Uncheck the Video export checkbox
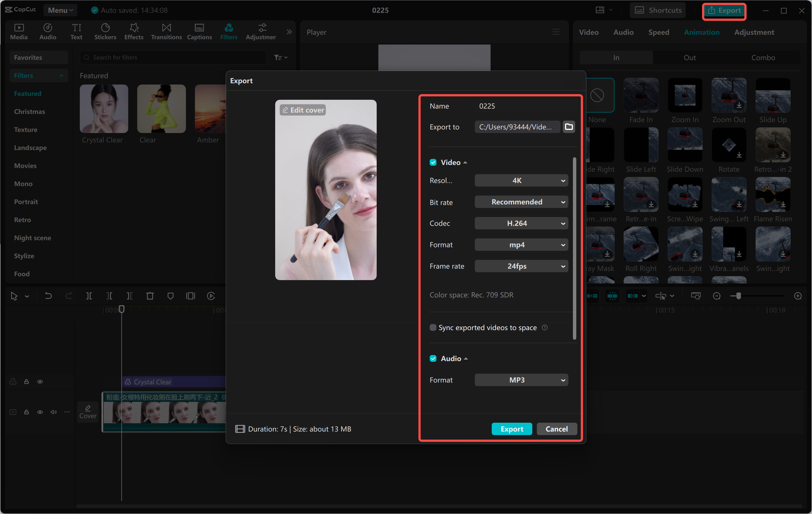This screenshot has height=514, width=812. (433, 162)
